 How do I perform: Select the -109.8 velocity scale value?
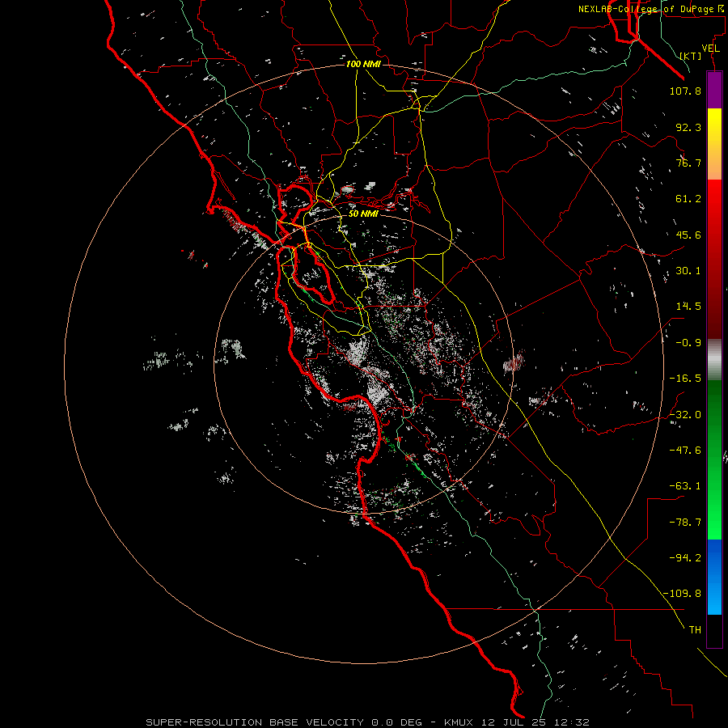point(682,594)
